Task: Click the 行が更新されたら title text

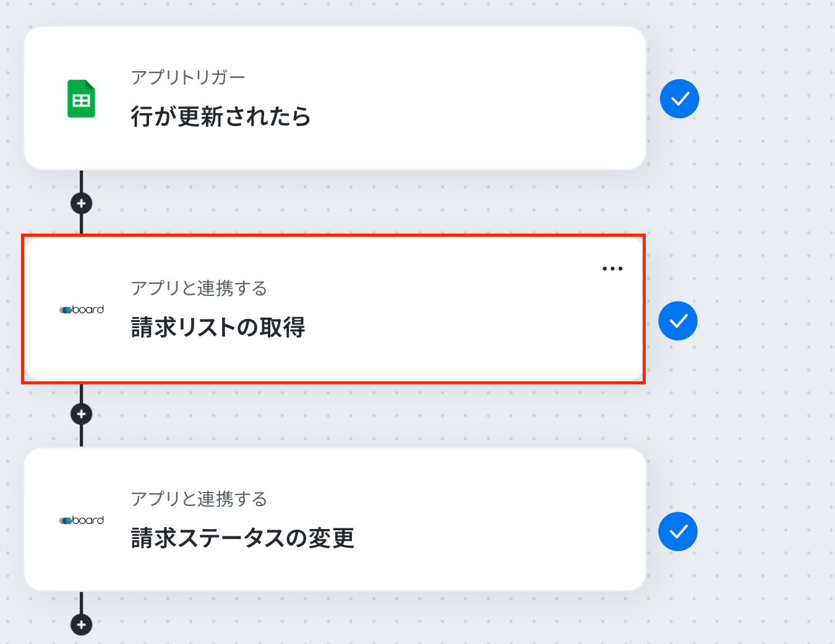Action: point(221,117)
